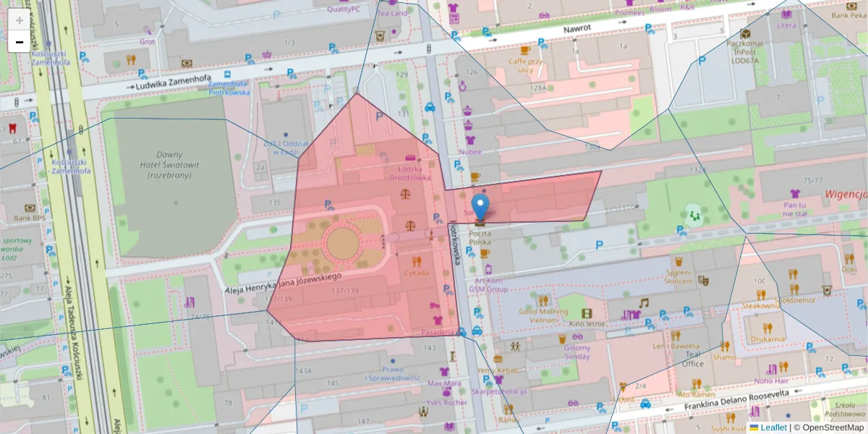868x434 pixels.
Task: Click the scissors icon at Noho Hair
Action: 772,370
